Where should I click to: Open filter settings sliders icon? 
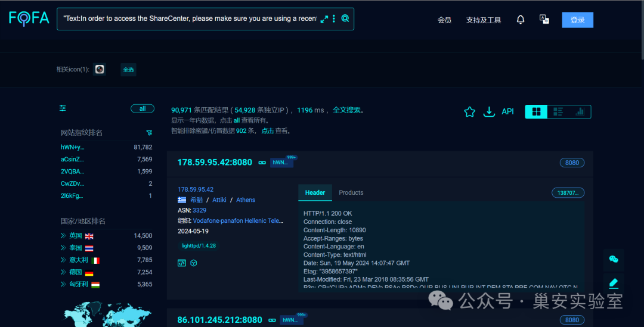[63, 108]
